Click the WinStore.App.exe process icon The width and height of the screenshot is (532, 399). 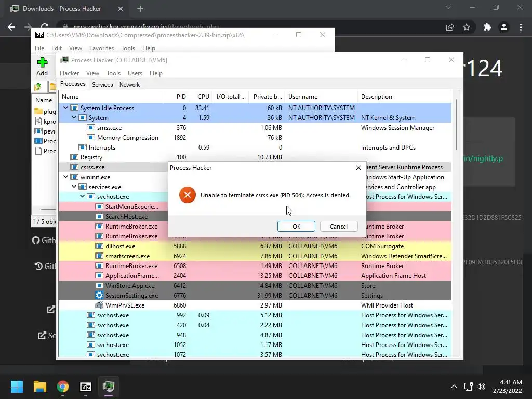pyautogui.click(x=99, y=285)
